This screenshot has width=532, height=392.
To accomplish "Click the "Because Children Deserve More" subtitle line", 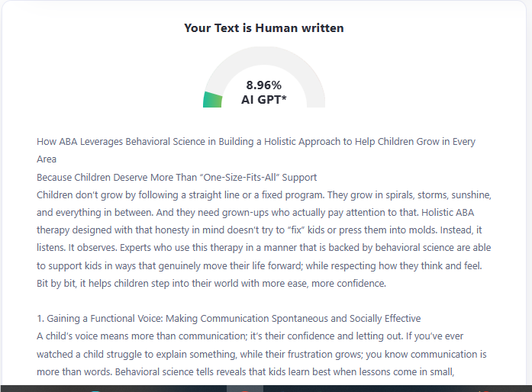I will point(176,177).
